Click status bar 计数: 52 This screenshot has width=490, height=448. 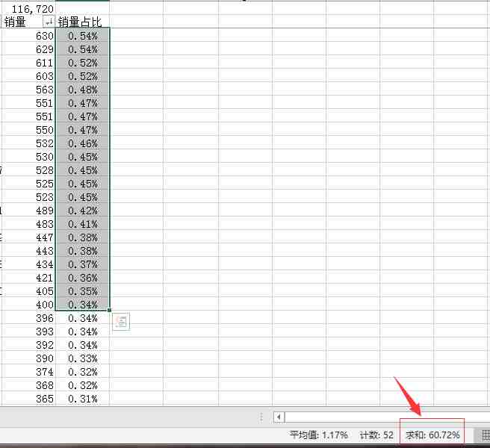[x=376, y=435]
